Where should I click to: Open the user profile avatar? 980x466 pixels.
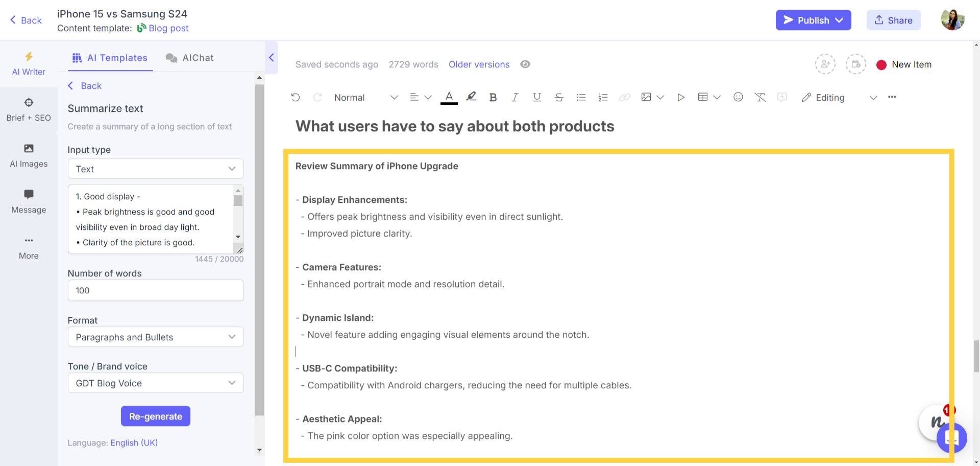tap(953, 19)
